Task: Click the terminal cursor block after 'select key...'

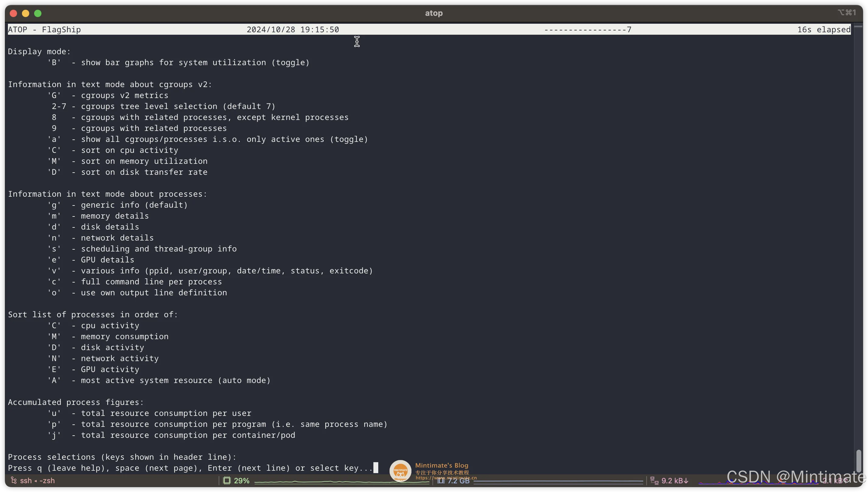Action: click(x=376, y=468)
